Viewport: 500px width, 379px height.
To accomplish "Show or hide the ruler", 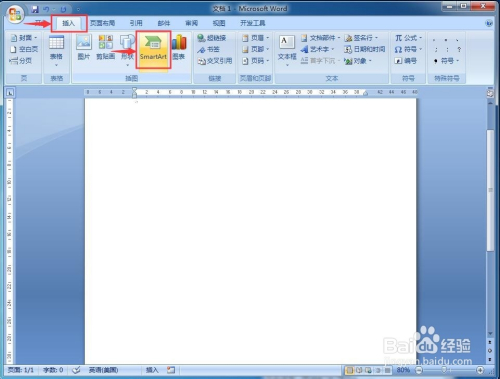I will (x=490, y=94).
